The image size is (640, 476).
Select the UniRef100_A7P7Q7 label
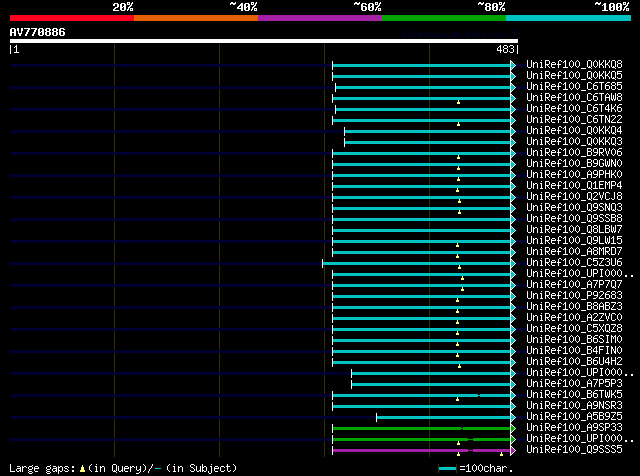point(574,285)
